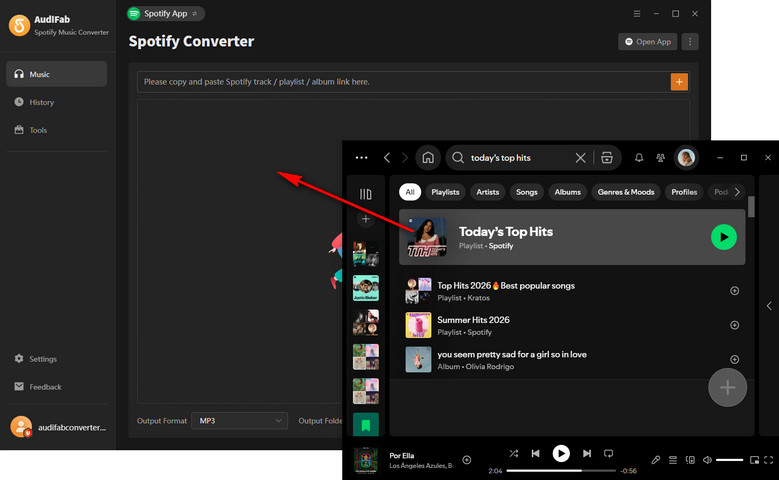Open Spotify three-dot menu
This screenshot has height=480, width=779.
[362, 158]
